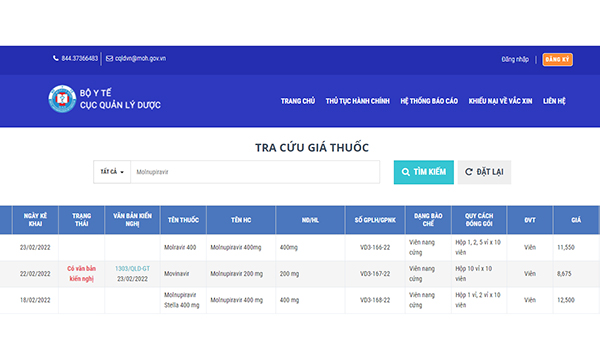Click the phone number 844.37366483
This screenshot has width=600, height=360.
(x=80, y=59)
